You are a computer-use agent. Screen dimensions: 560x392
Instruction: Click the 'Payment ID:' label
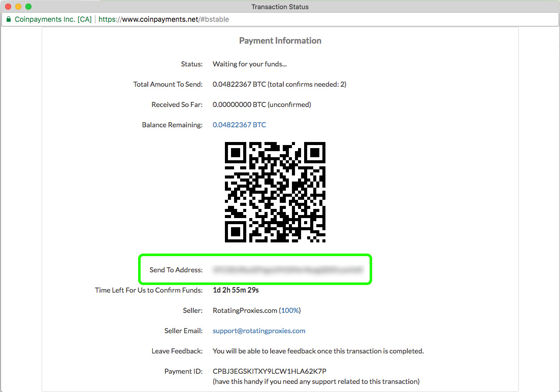(x=184, y=371)
